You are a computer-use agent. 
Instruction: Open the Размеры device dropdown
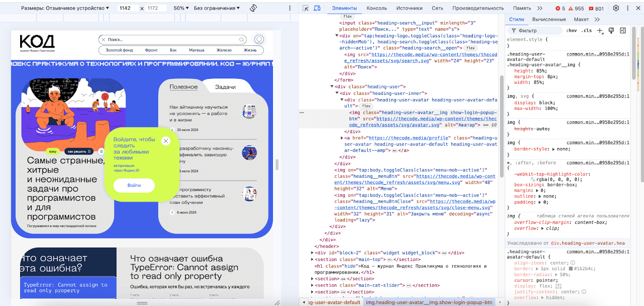pos(65,8)
